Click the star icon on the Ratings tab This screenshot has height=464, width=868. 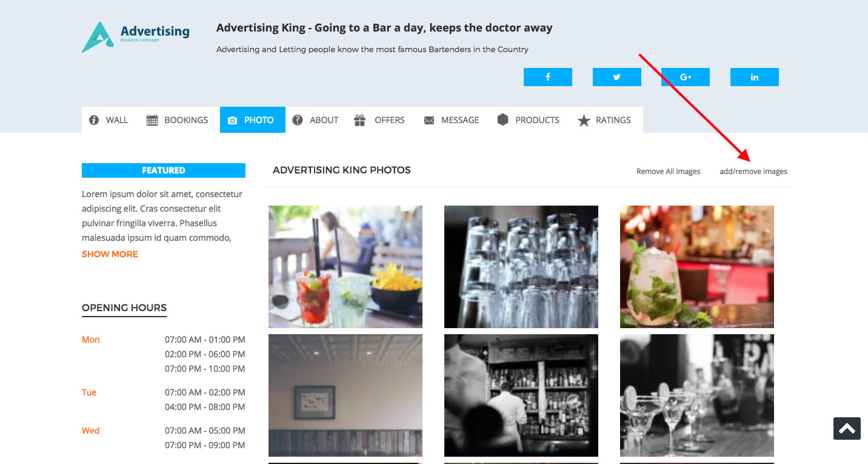(x=584, y=119)
